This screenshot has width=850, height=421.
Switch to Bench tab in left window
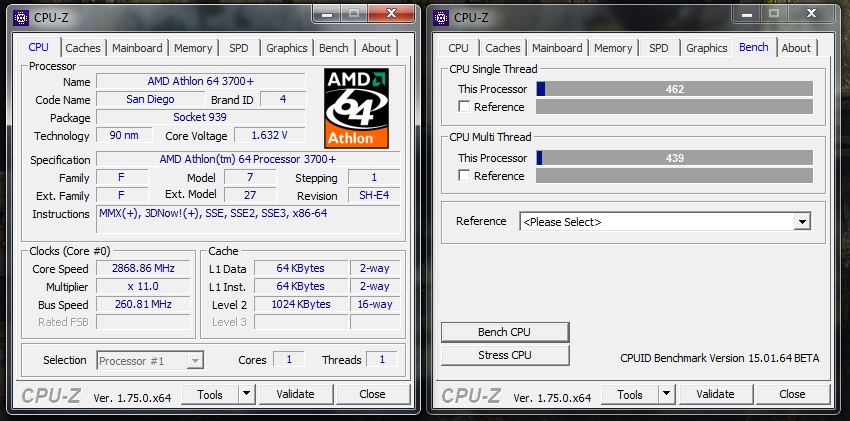333,48
